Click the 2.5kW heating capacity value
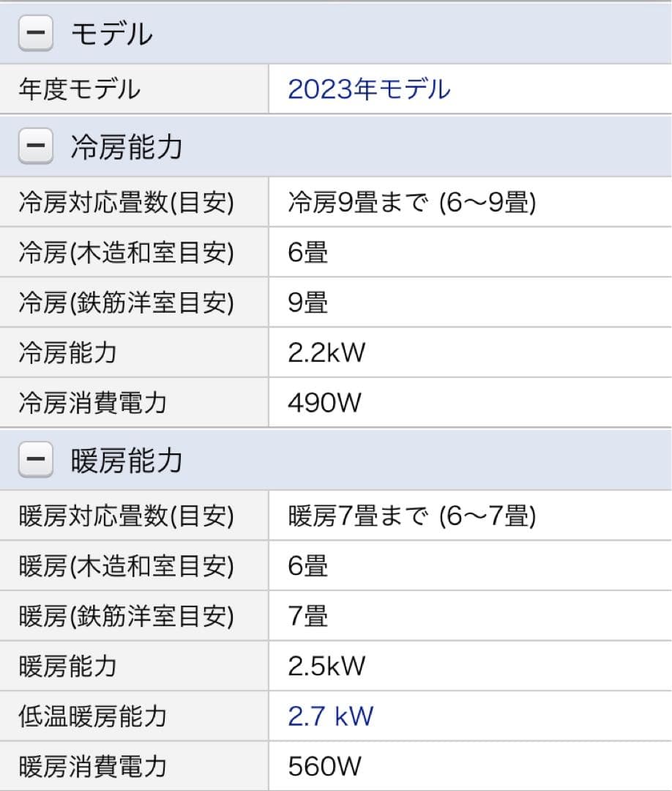 click(x=326, y=666)
